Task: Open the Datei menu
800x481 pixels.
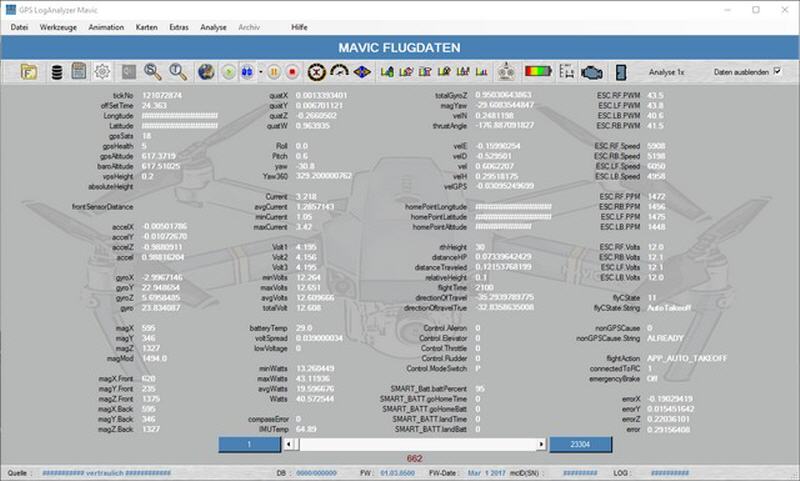Action: [19, 28]
